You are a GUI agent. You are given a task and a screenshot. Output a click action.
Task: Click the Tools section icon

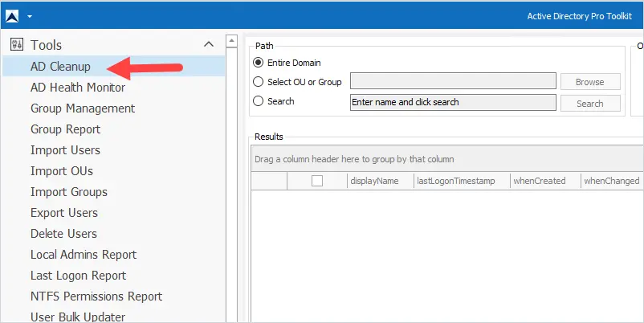coord(16,44)
